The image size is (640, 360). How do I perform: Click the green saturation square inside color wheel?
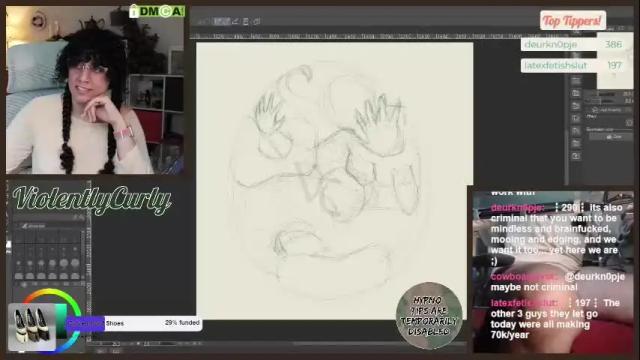(61, 321)
